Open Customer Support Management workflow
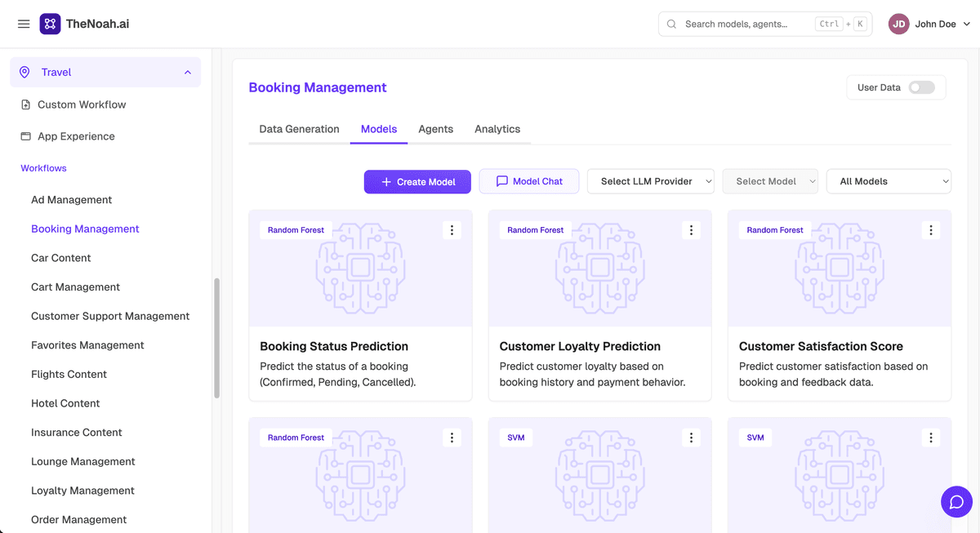This screenshot has width=980, height=533. pyautogui.click(x=110, y=316)
